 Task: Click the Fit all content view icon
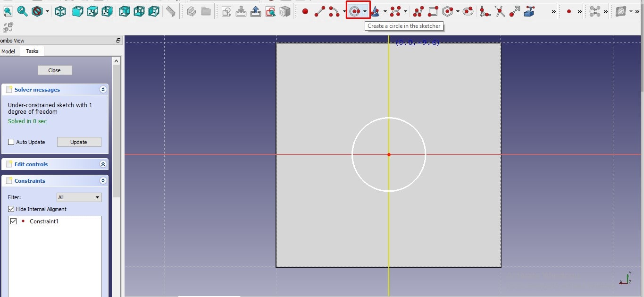pos(8,10)
